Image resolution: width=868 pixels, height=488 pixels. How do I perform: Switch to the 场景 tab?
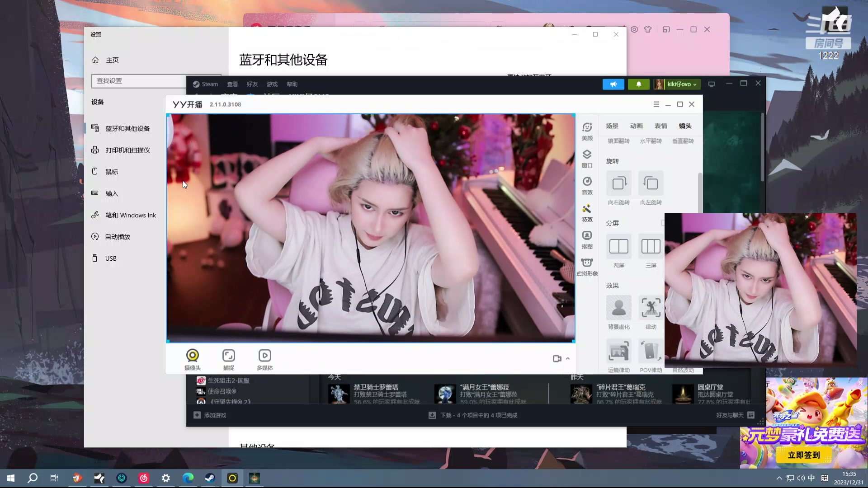point(612,126)
